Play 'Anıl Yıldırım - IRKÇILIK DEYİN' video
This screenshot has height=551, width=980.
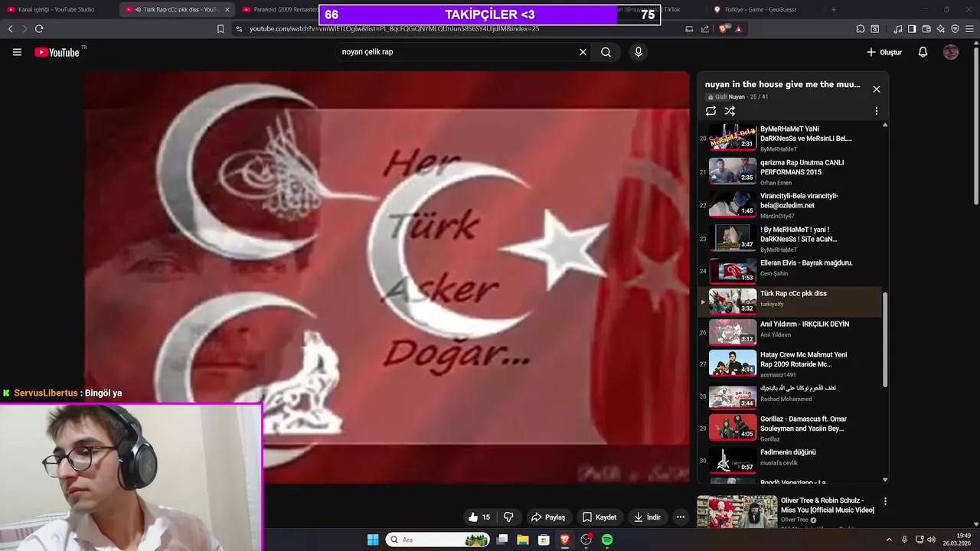pos(790,332)
